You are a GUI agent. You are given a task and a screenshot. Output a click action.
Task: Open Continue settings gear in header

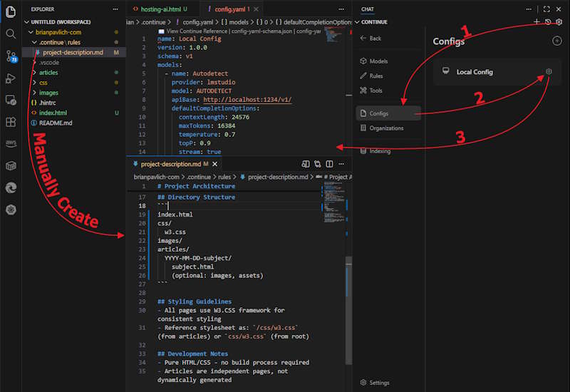559,22
